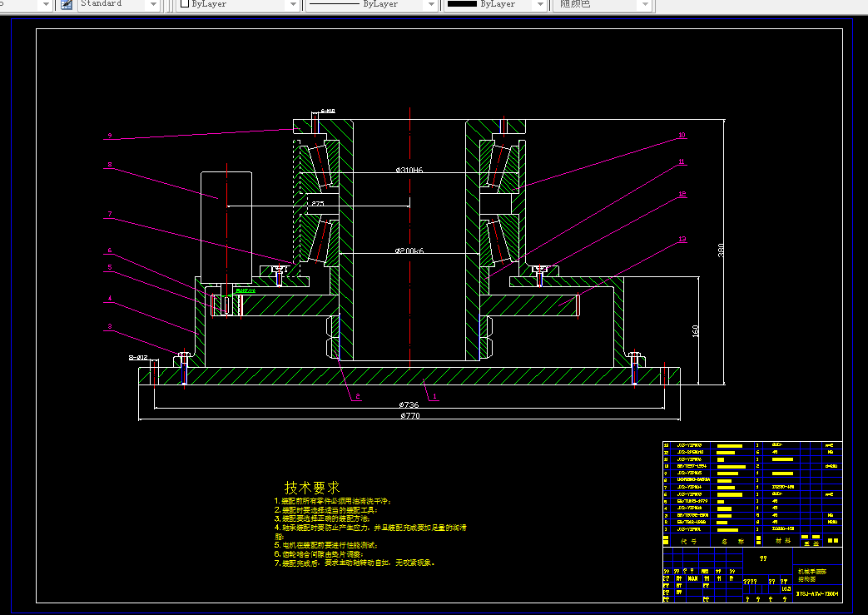Click the ø770 dimension text
This screenshot has width=868, height=615.
tap(410, 416)
